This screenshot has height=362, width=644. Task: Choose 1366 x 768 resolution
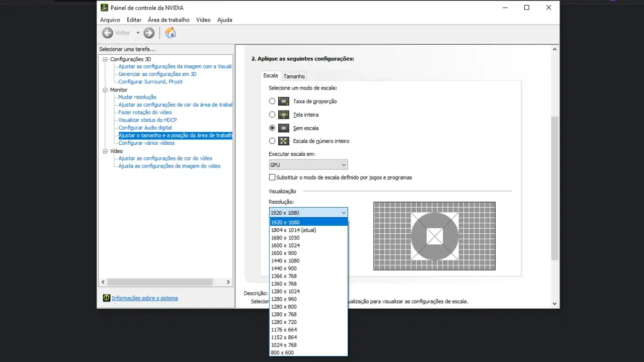(x=308, y=276)
